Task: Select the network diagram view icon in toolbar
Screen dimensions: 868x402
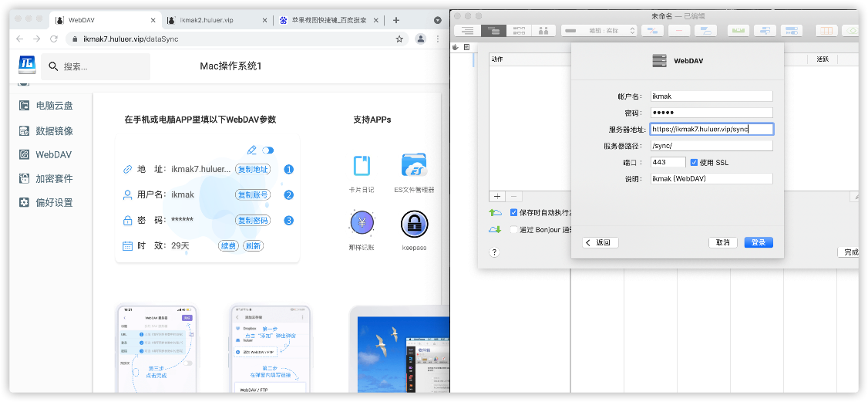Action: pyautogui.click(x=519, y=31)
